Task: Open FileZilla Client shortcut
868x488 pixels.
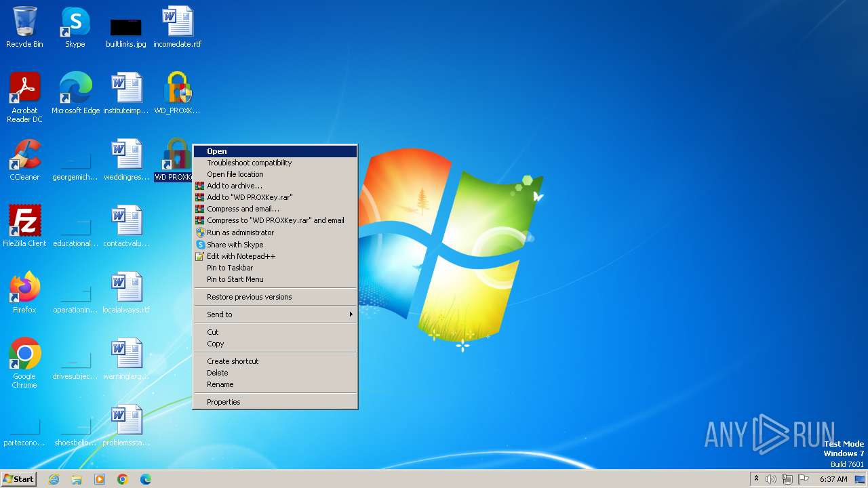Action: pyautogui.click(x=24, y=226)
